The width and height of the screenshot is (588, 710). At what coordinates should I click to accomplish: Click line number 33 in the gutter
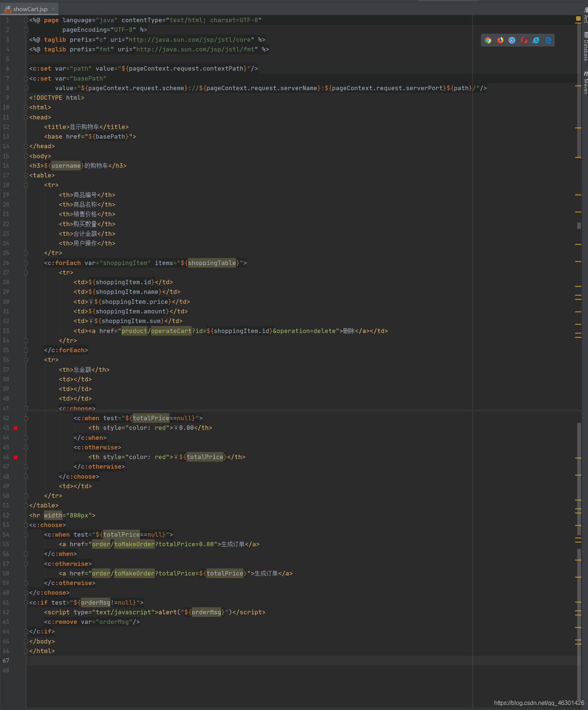tap(6, 331)
